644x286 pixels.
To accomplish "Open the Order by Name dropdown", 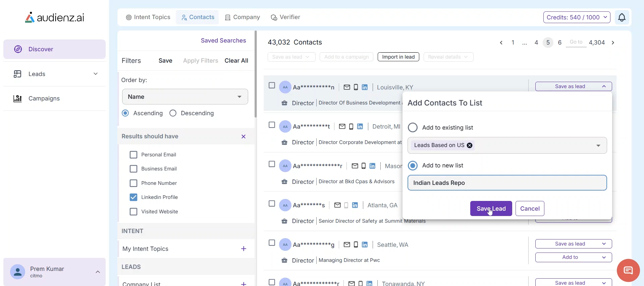I will pyautogui.click(x=185, y=97).
